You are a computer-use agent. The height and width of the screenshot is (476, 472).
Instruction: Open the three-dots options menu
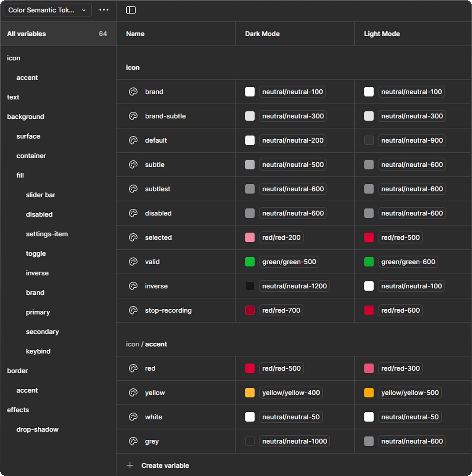[x=104, y=10]
